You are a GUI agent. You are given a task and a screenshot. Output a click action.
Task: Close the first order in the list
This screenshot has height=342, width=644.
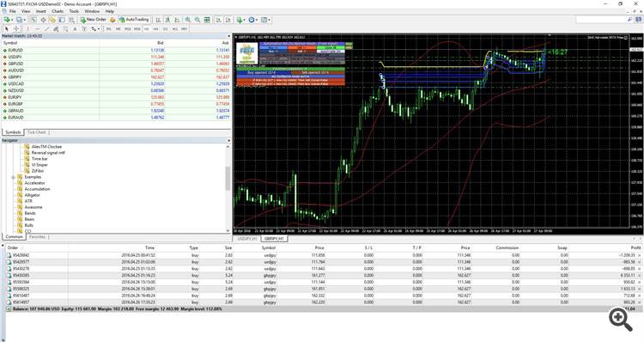(x=639, y=255)
